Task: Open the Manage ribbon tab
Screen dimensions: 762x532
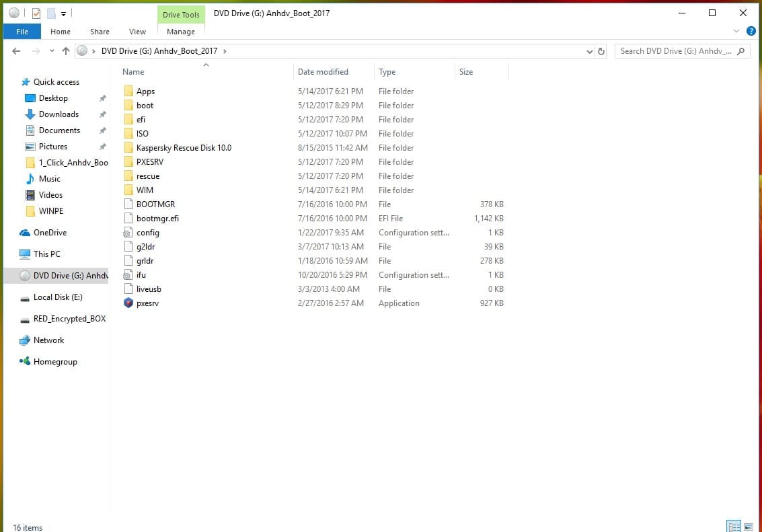Action: click(181, 32)
